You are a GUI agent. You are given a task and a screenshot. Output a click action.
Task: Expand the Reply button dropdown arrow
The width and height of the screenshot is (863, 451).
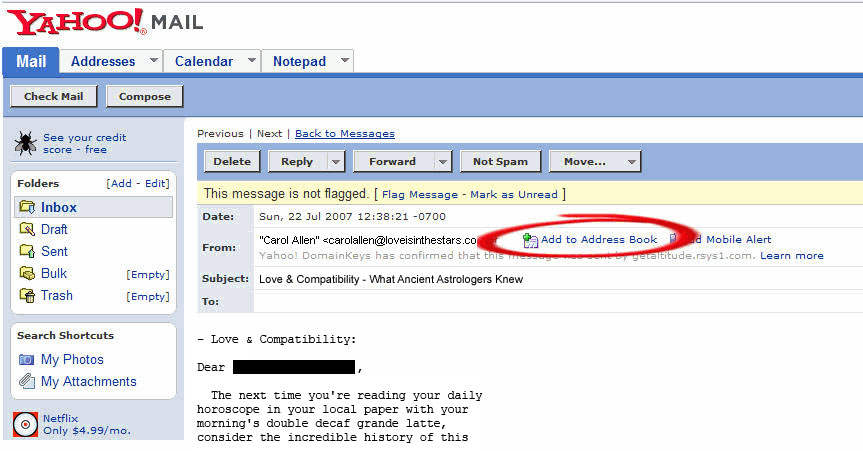(336, 162)
